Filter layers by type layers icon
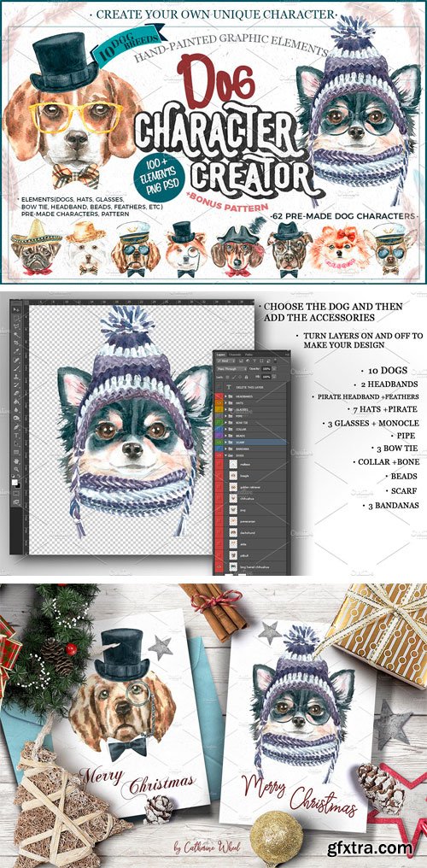The width and height of the screenshot is (427, 868). (254, 361)
